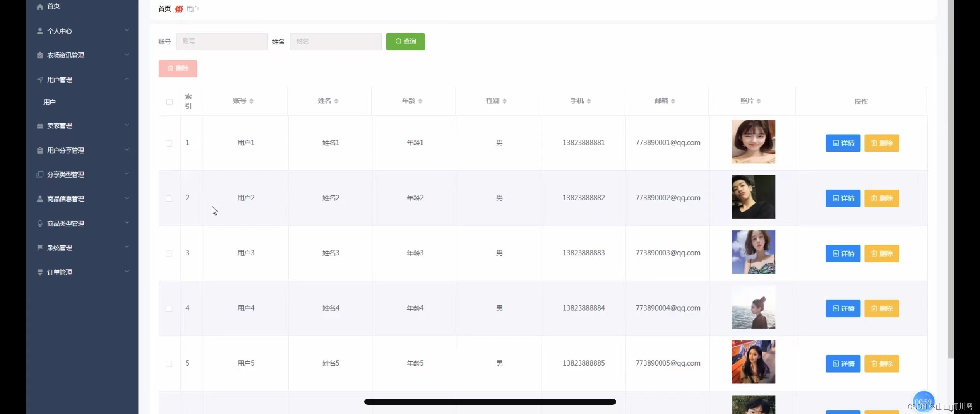
Task: Open photo thumbnail of 用户2
Action: [753, 197]
